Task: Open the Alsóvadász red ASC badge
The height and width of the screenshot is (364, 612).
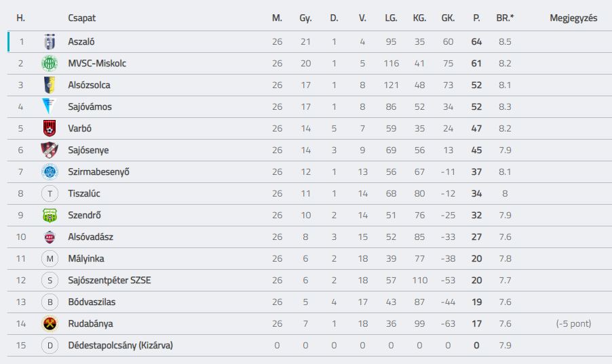Action: pos(50,237)
